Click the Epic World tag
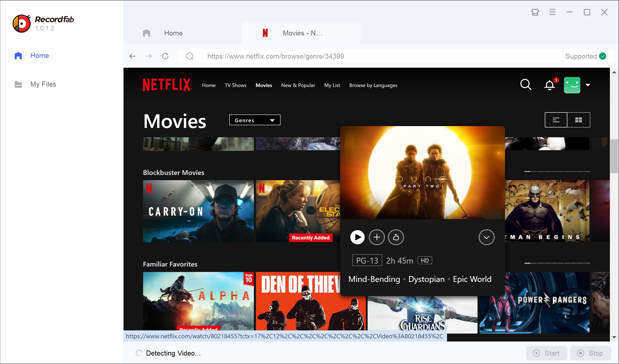 [472, 279]
